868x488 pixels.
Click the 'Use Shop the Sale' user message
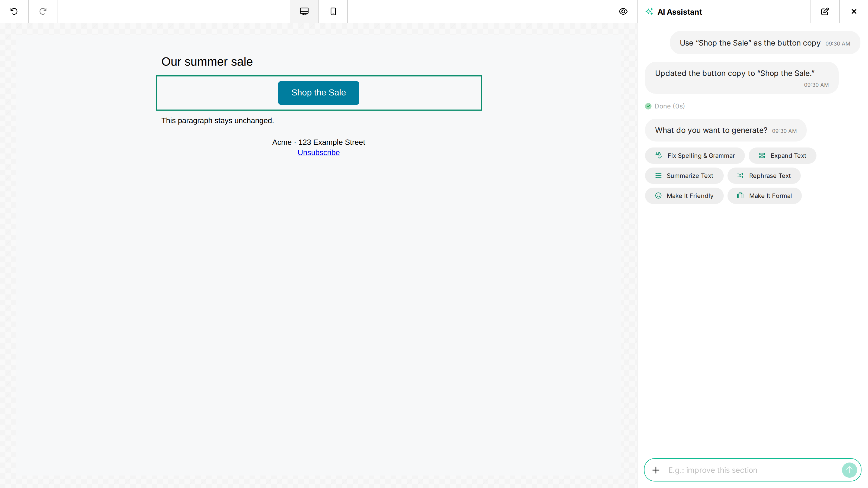tap(765, 43)
